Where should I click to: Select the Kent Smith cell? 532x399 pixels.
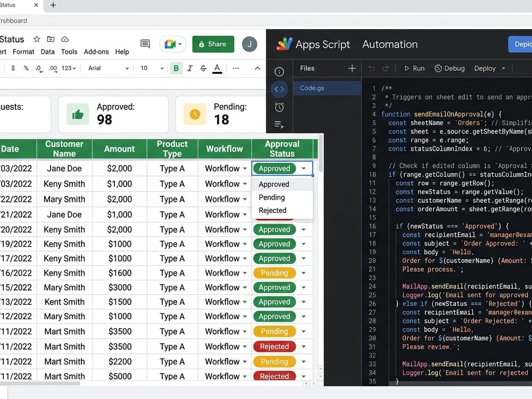[64, 302]
